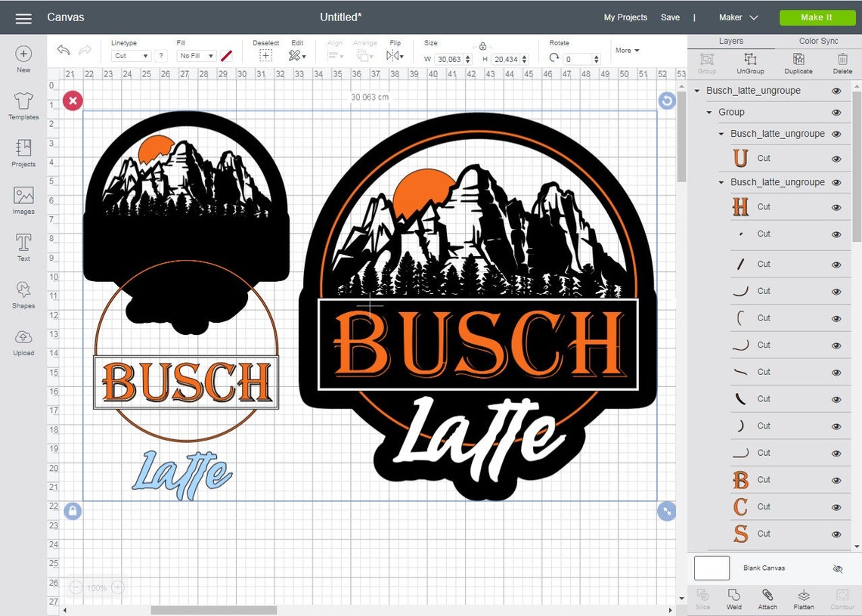Open the Images panel
This screenshot has height=616, width=862.
[x=23, y=198]
